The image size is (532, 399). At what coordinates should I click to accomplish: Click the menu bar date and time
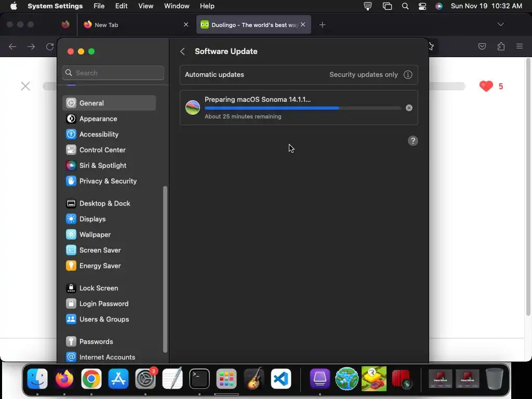click(486, 6)
